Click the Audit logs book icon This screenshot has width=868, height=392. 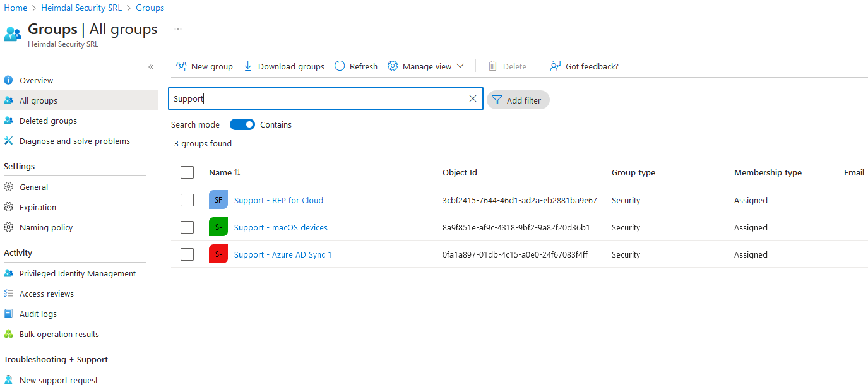pyautogui.click(x=8, y=314)
